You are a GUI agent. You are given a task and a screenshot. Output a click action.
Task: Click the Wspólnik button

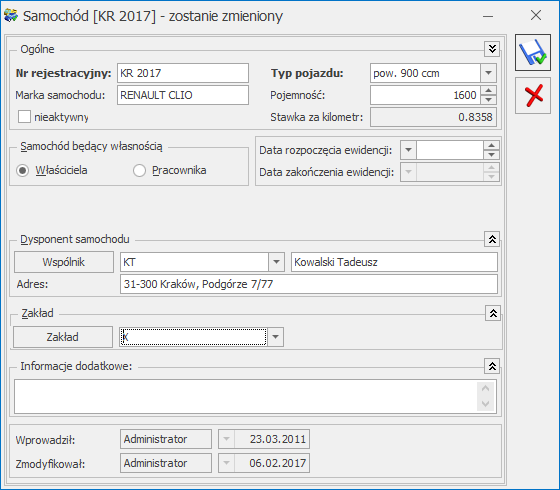64,262
